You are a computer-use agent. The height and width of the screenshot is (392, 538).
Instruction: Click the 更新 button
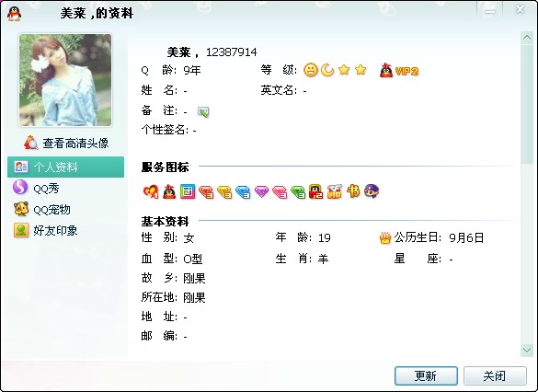coord(426,375)
